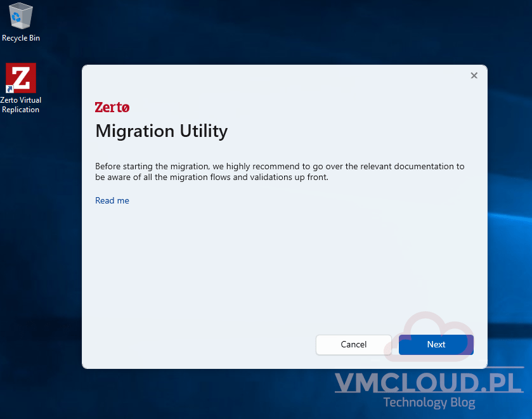Click the 'Technology Blog' watermark caption
Screen dimensions: 532x419
click(429, 403)
